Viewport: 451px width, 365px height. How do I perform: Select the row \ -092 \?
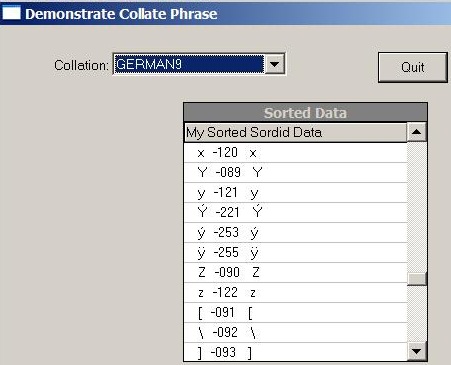coord(296,333)
